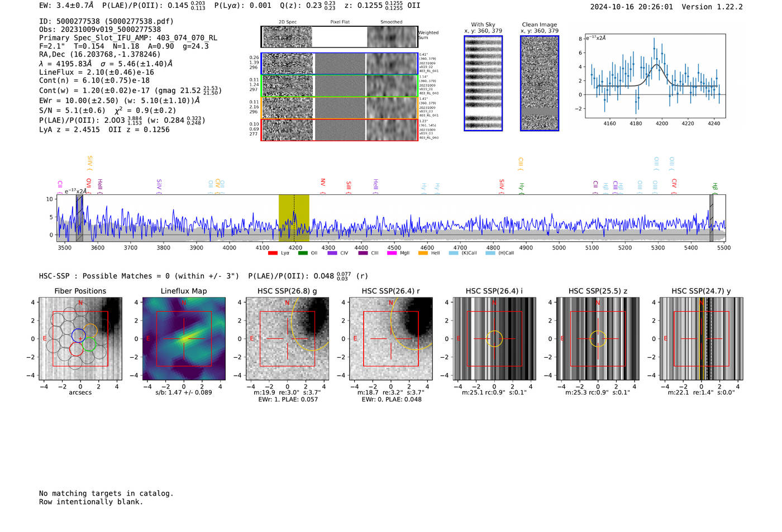782x532 pixels.
Task: Click the green fiber circle in Fiber Positions
Action: [89, 343]
